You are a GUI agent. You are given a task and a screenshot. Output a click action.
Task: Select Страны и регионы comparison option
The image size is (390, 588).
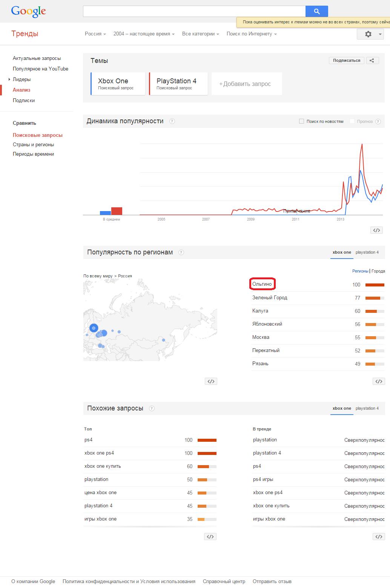coord(33,145)
